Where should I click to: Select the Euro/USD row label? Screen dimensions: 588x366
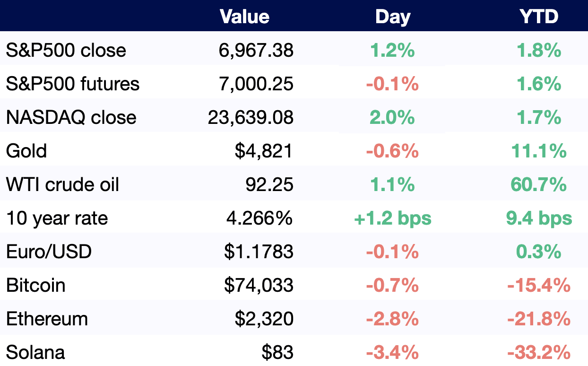pos(49,252)
